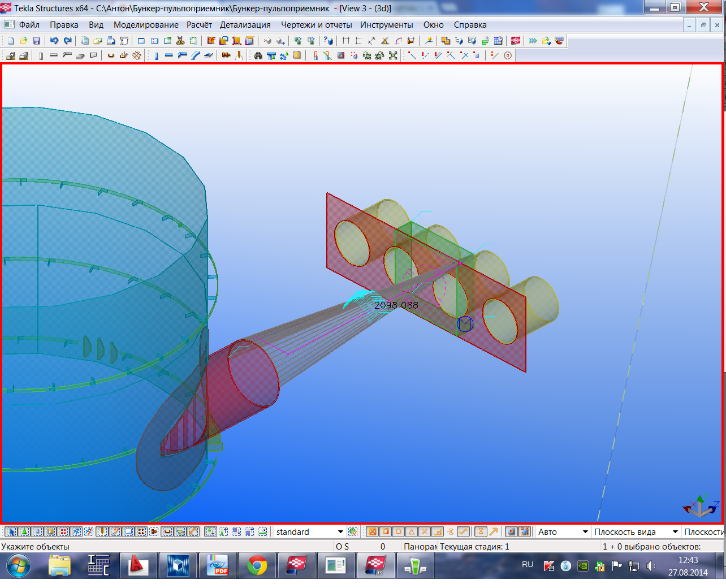Expand the 'Авто' dropdown

pyautogui.click(x=585, y=532)
